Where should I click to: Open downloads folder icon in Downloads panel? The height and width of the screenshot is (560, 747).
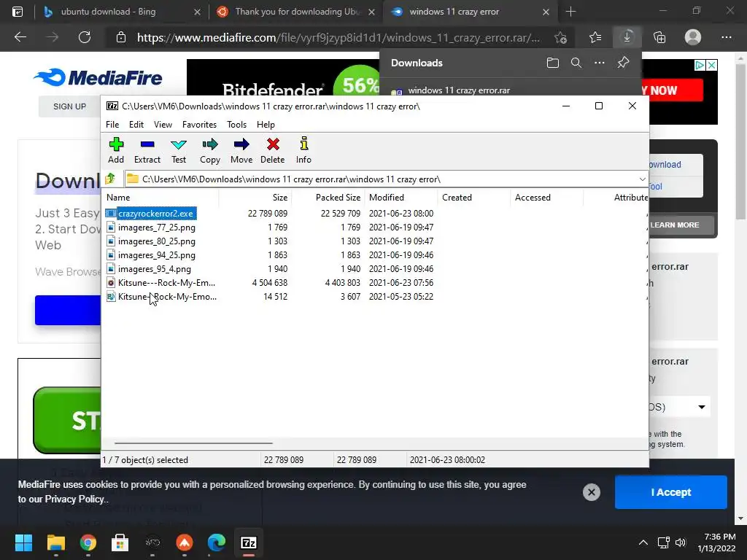pos(553,63)
